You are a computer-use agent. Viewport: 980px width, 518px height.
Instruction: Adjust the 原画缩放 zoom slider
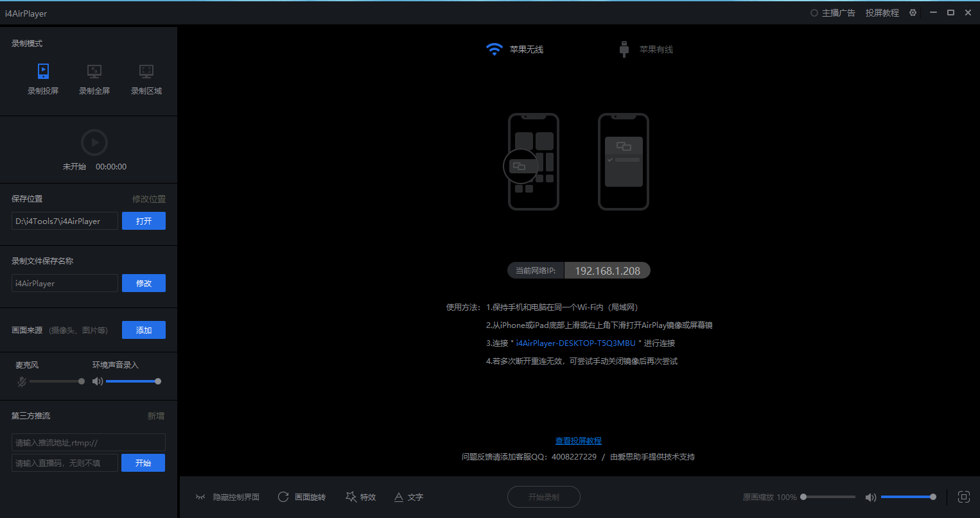pyautogui.click(x=828, y=497)
